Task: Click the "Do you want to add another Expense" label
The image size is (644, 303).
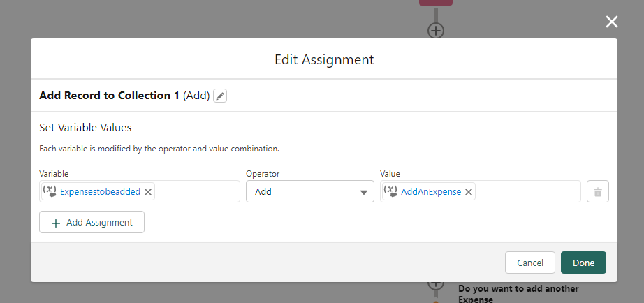Action: tap(518, 293)
